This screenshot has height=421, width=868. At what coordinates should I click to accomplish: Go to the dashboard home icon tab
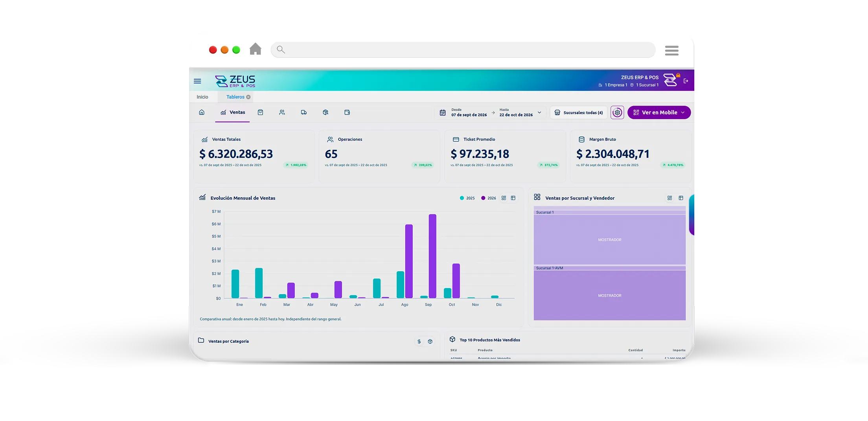202,112
